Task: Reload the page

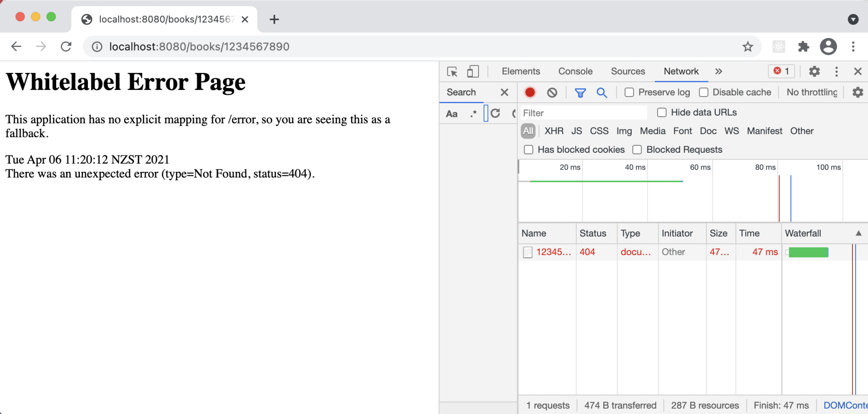Action: 66,46
